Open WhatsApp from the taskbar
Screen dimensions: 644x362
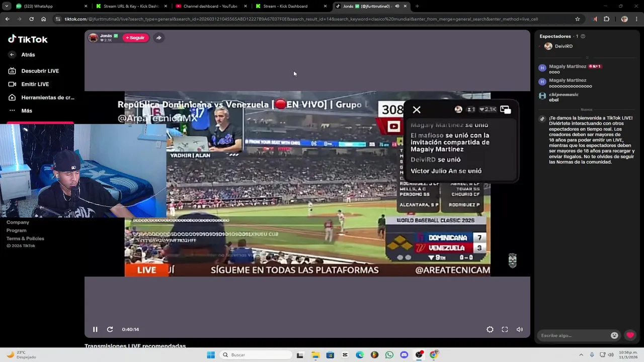389,355
